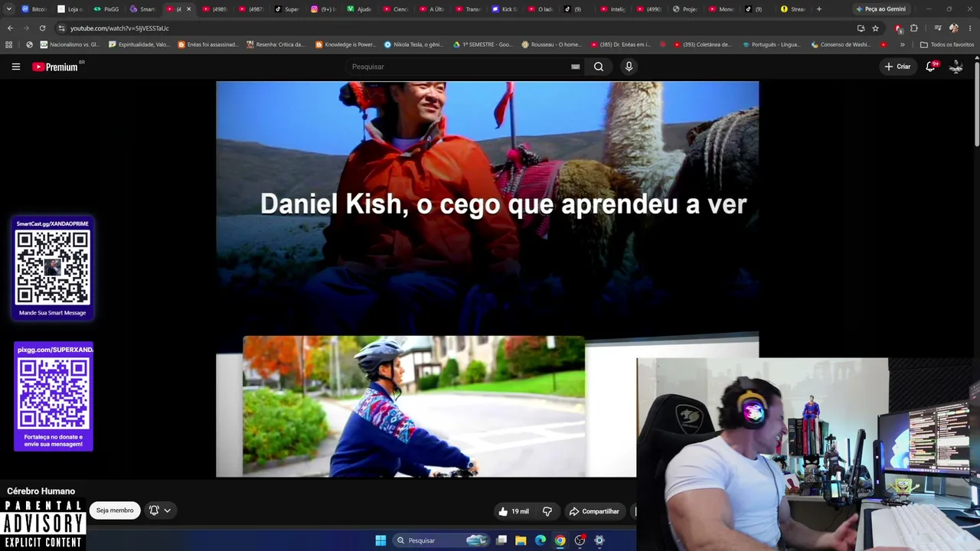Open YouTube notifications bell
This screenshot has width=980, height=551.
[x=930, y=67]
